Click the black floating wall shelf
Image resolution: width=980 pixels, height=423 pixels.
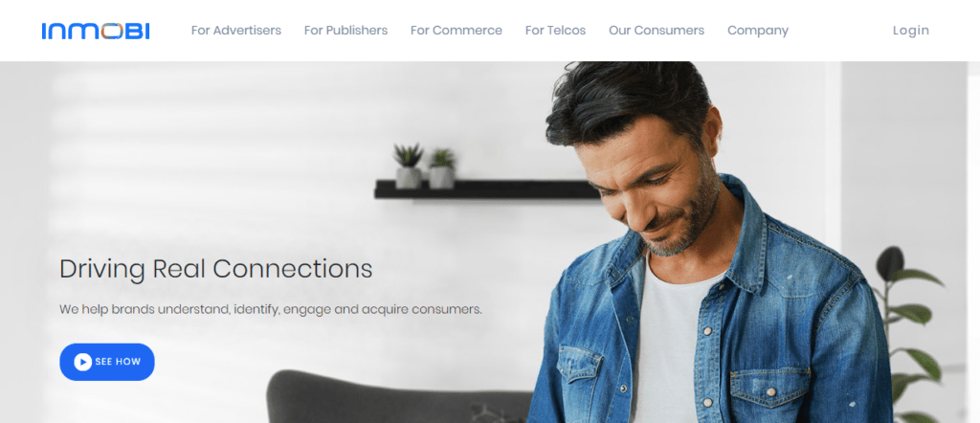click(487, 189)
